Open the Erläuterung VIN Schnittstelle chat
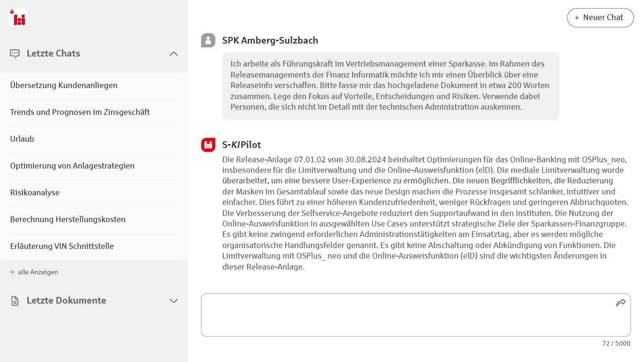644x362 pixels. (x=62, y=246)
